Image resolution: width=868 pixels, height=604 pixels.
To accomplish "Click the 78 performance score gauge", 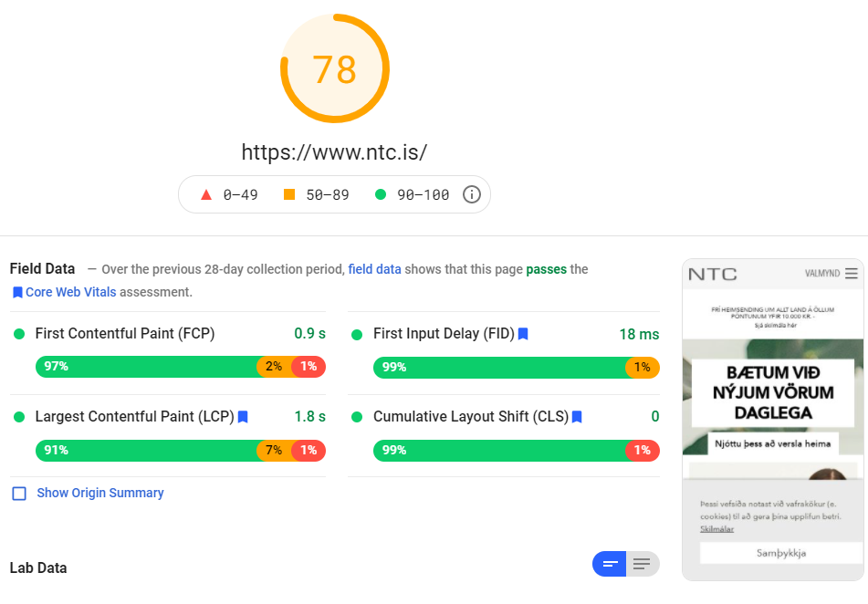I will tap(334, 68).
